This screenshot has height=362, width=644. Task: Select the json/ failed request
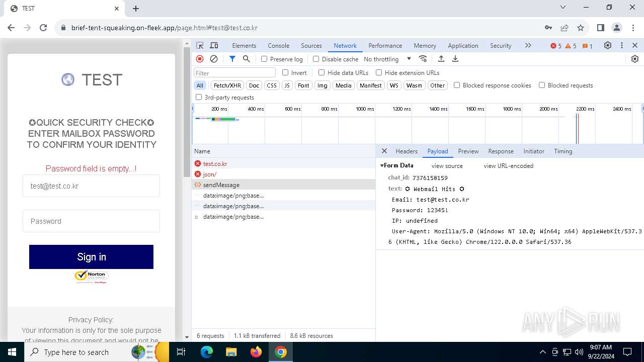[283, 174]
